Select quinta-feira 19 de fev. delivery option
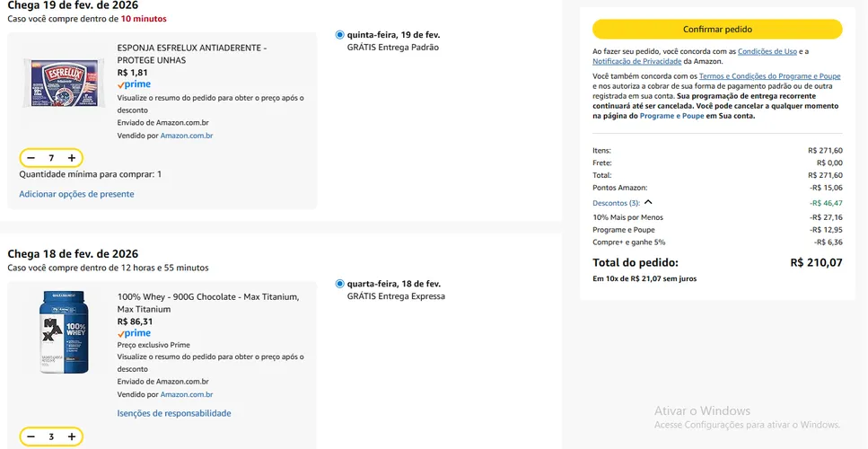This screenshot has height=449, width=868. pos(339,35)
